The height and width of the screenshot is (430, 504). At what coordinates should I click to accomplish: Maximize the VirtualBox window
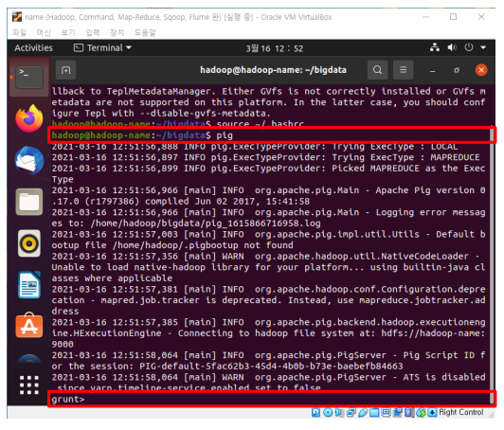pyautogui.click(x=453, y=17)
